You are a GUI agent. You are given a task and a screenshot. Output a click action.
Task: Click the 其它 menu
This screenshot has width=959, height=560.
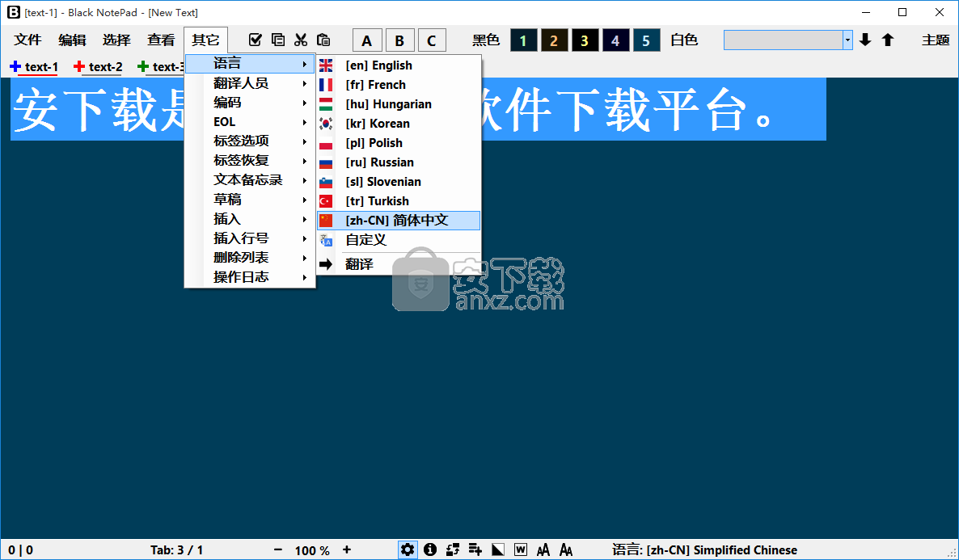tap(205, 40)
